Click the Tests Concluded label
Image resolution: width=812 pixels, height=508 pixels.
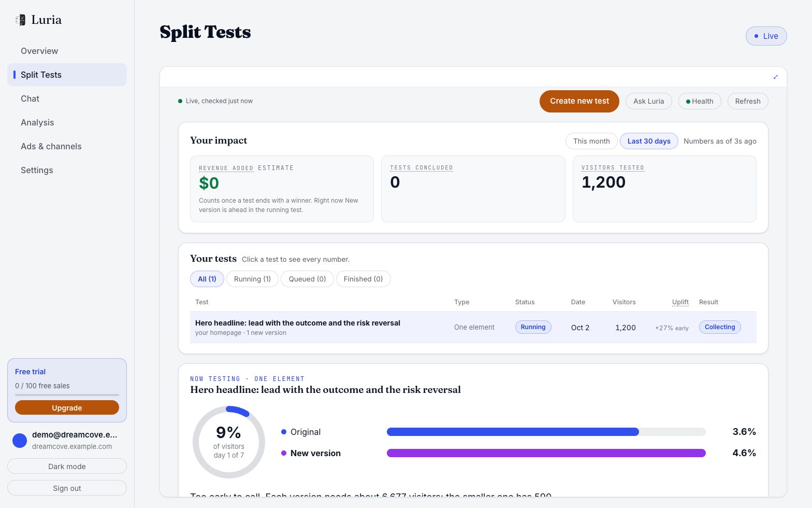[421, 168]
